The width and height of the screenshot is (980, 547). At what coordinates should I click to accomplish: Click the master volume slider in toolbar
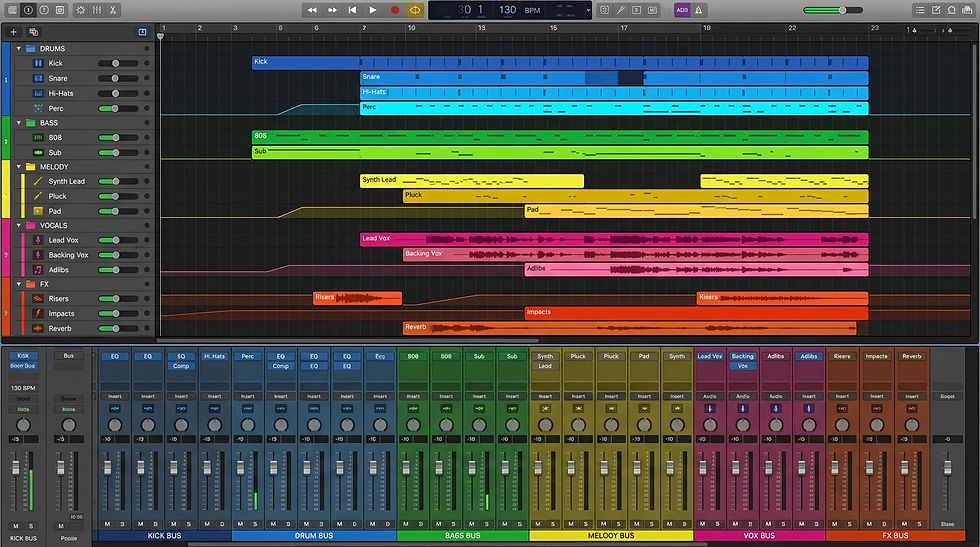tap(833, 10)
